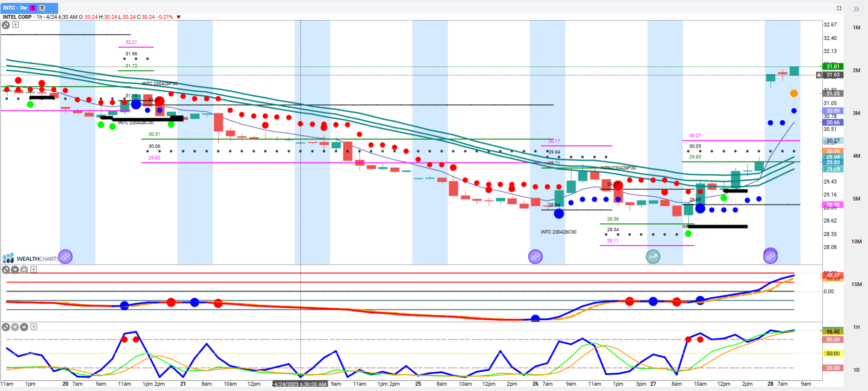868x391 pixels.
Task: Click the 80.00 overbought level tag
Action: coord(833,340)
